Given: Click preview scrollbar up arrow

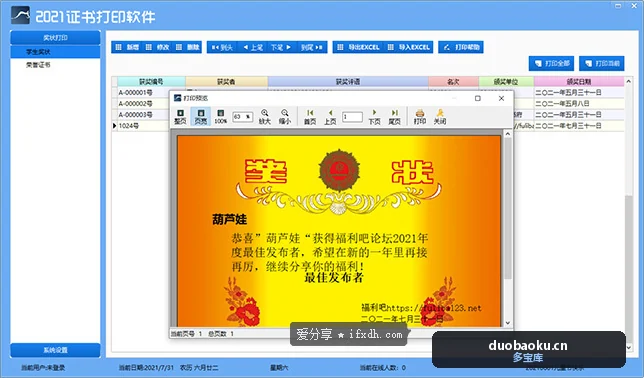Looking at the screenshot, I should tap(508, 134).
